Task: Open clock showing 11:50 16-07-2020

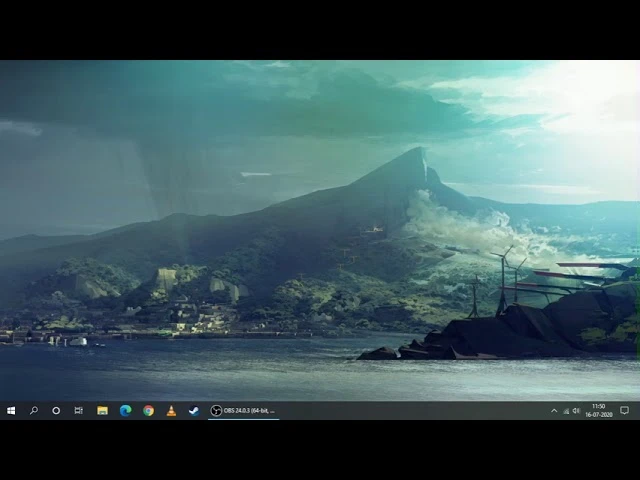Action: pos(599,411)
